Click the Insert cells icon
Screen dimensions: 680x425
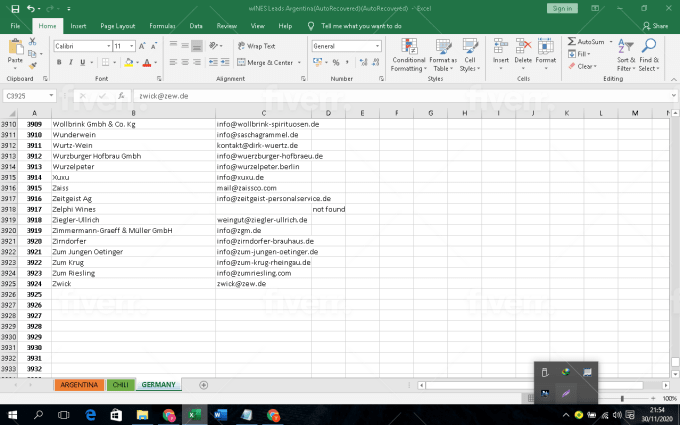[501, 52]
